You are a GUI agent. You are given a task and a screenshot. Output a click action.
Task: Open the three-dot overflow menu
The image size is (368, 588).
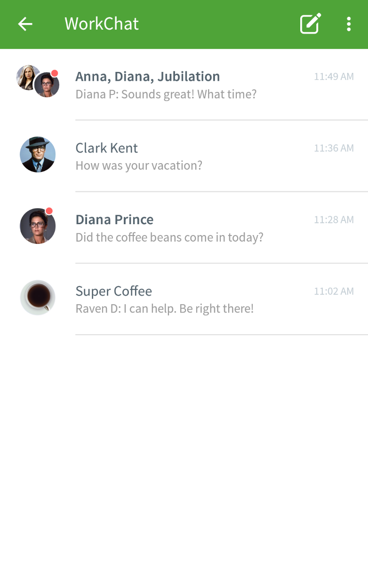348,24
